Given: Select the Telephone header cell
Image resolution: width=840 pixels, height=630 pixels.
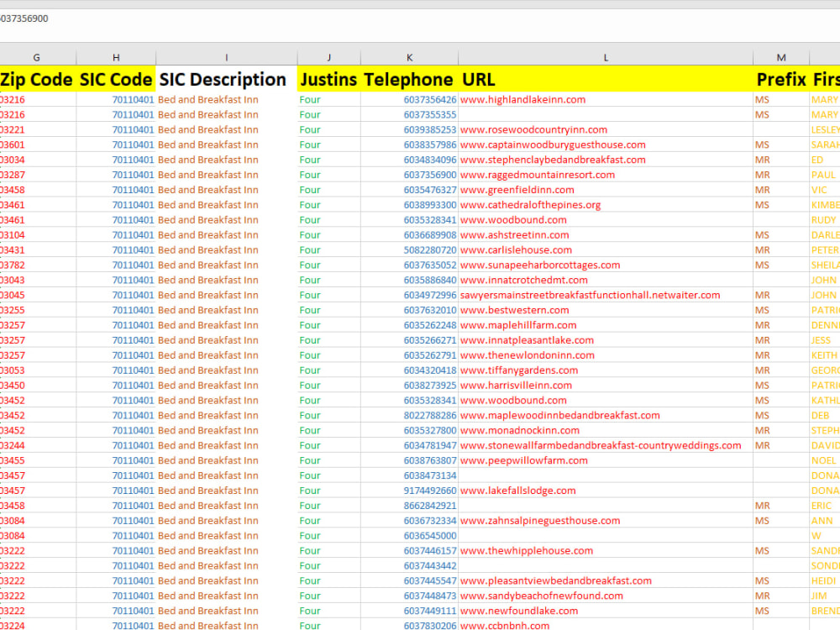Looking at the screenshot, I should click(409, 79).
